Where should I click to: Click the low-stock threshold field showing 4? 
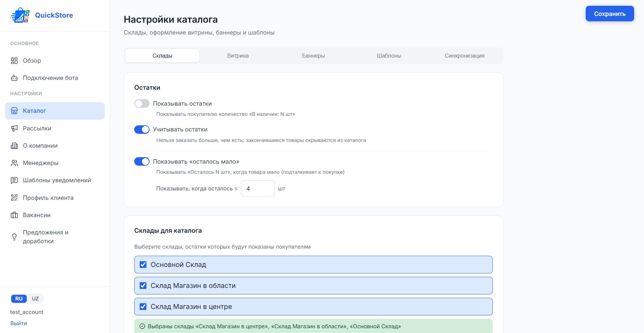[258, 188]
